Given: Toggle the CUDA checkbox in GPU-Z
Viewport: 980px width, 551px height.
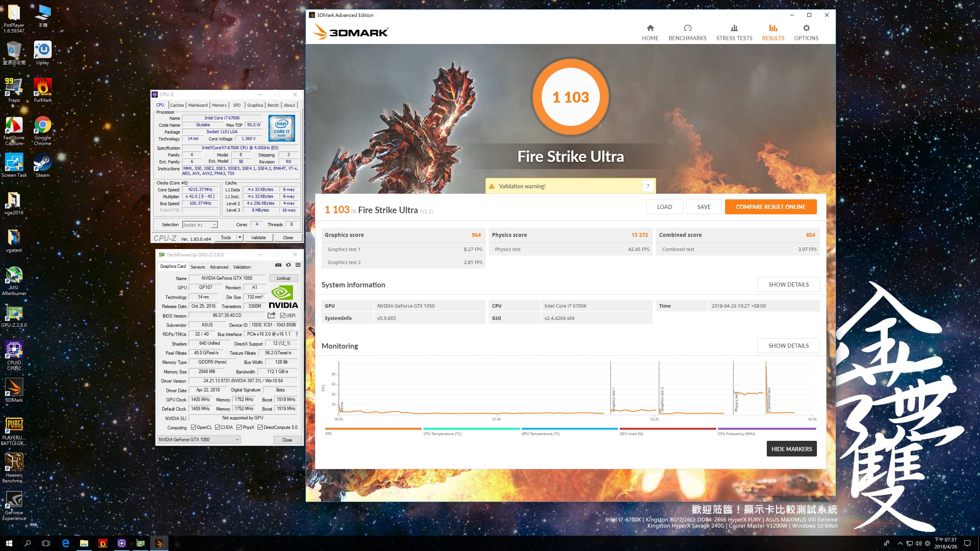Looking at the screenshot, I should [x=217, y=427].
